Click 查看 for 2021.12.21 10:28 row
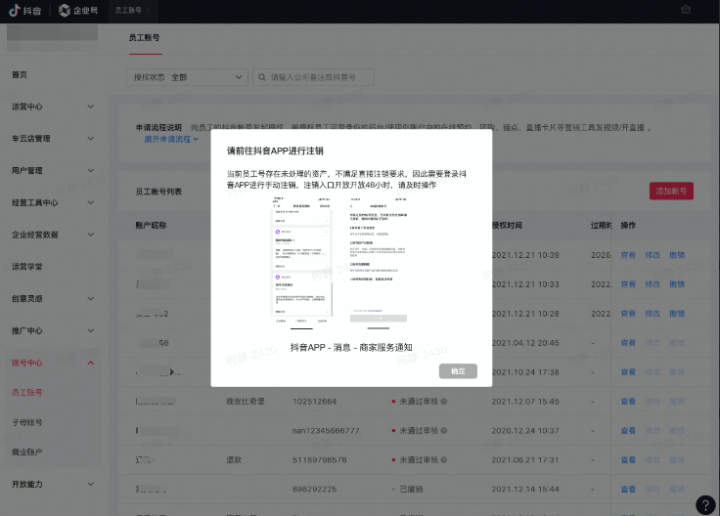 (628, 314)
